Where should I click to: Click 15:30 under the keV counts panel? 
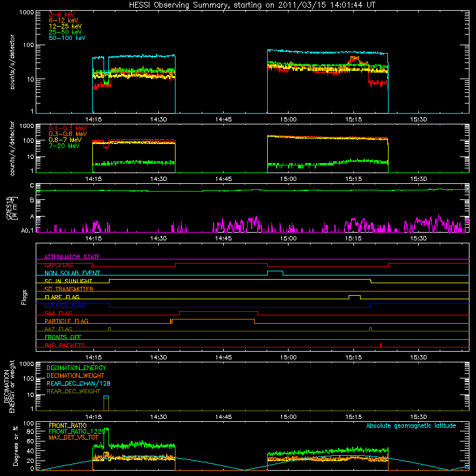tap(418, 120)
